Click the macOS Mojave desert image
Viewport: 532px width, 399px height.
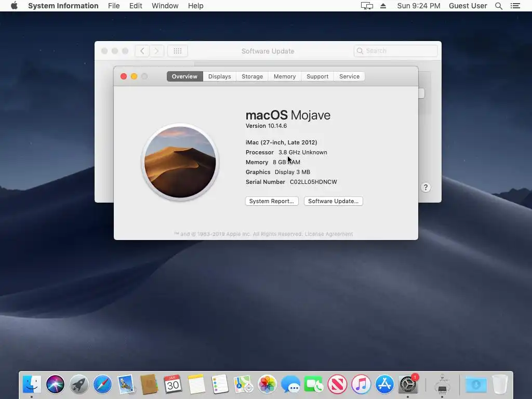180,162
